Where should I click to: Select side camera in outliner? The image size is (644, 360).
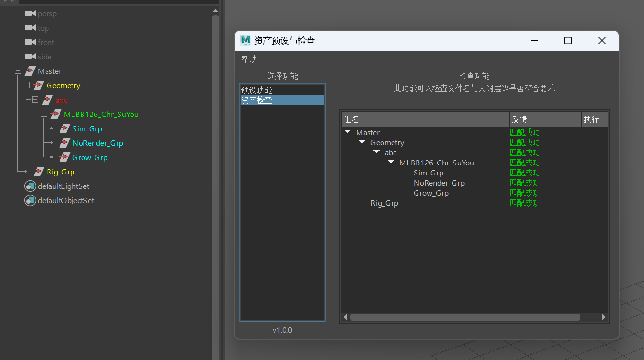(x=45, y=57)
